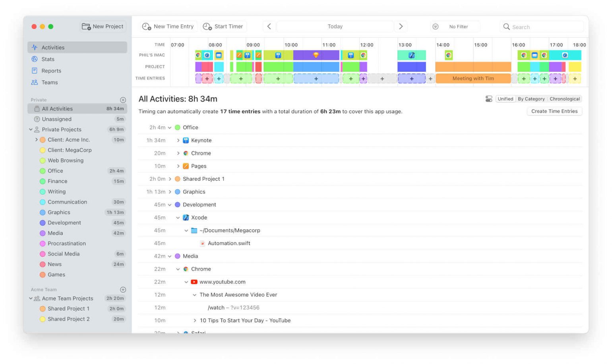Add a new project in Acme Team section
This screenshot has height=364, width=612.
pos(123,290)
